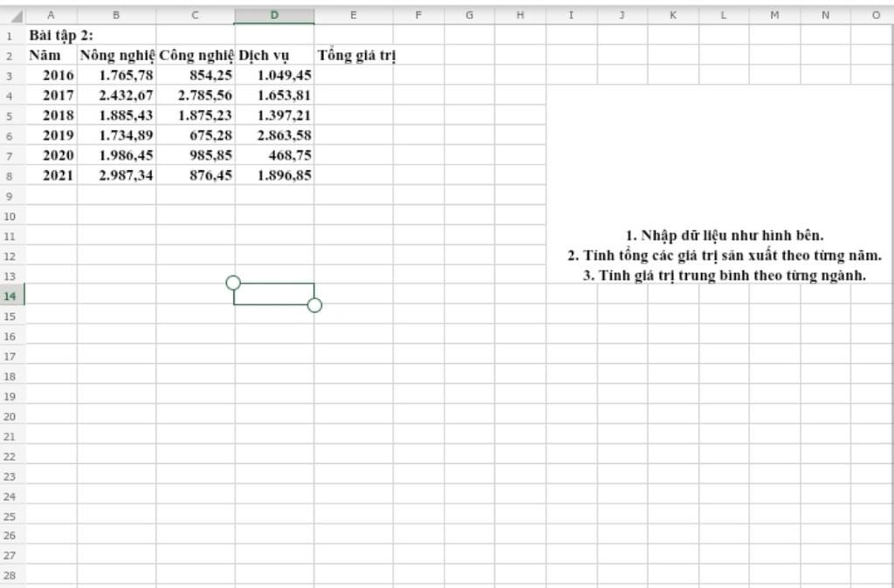Screen dimensions: 894x588
Task: Click the 'Công nghiệ' header cell
Action: tap(195, 55)
